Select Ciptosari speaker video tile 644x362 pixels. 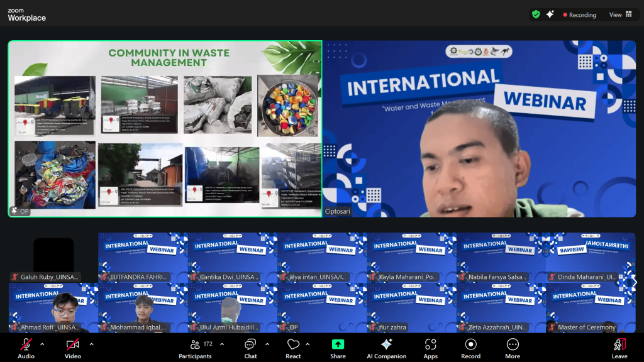pos(479,129)
